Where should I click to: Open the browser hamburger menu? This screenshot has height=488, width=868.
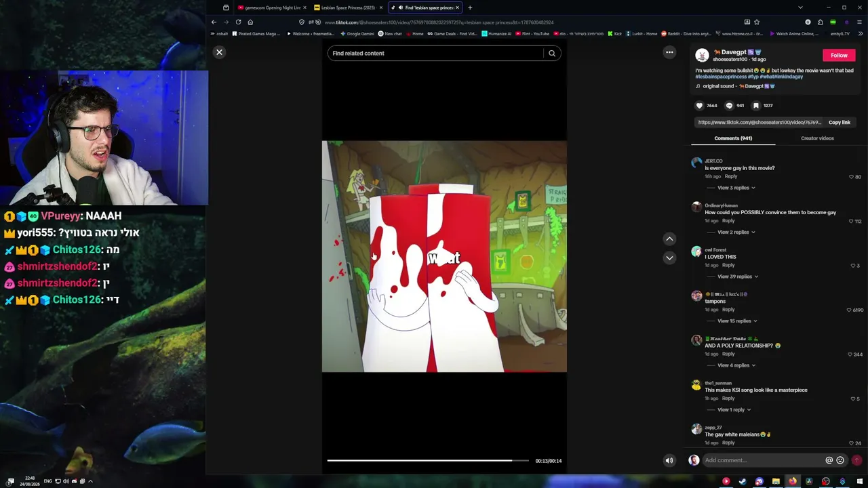[x=859, y=22]
